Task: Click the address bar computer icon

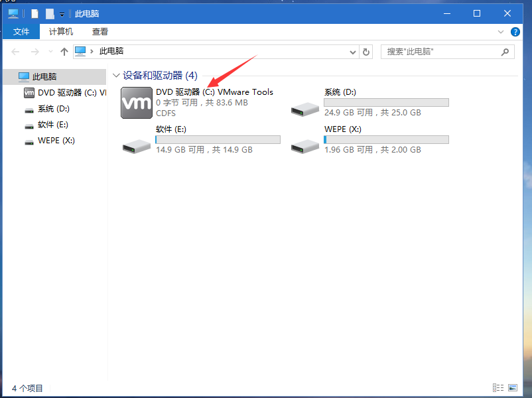Action: click(x=80, y=51)
